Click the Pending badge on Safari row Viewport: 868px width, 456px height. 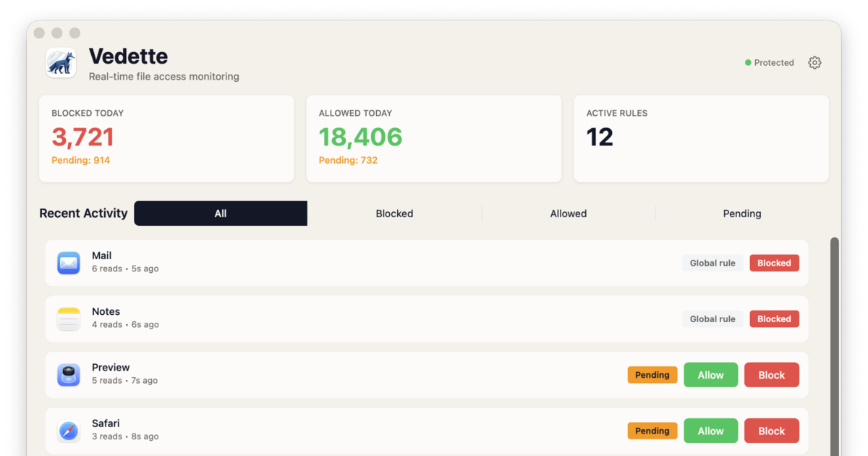tap(652, 431)
